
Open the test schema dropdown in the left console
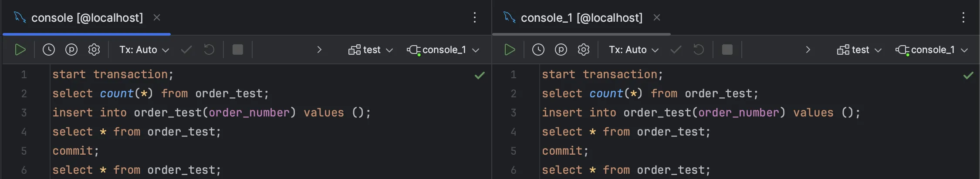tap(371, 50)
